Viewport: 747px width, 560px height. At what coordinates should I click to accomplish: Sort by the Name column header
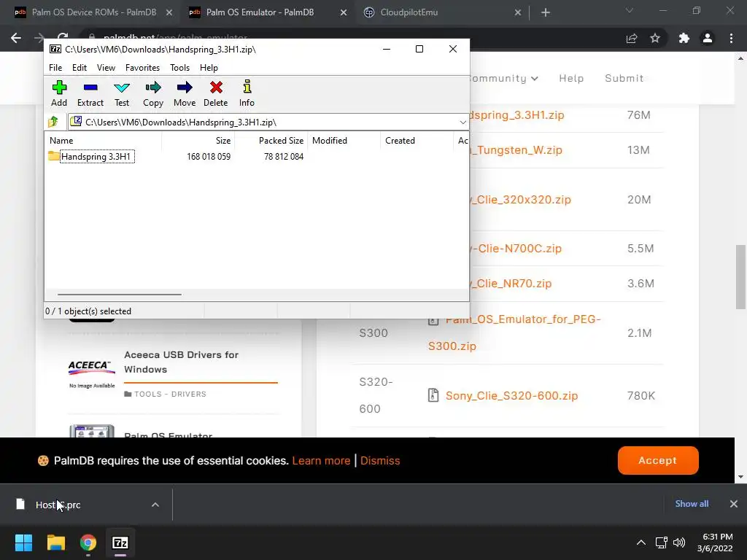(x=103, y=141)
